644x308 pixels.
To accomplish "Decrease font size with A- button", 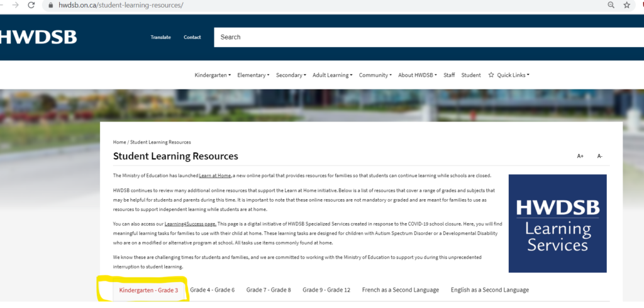I will 599,156.
